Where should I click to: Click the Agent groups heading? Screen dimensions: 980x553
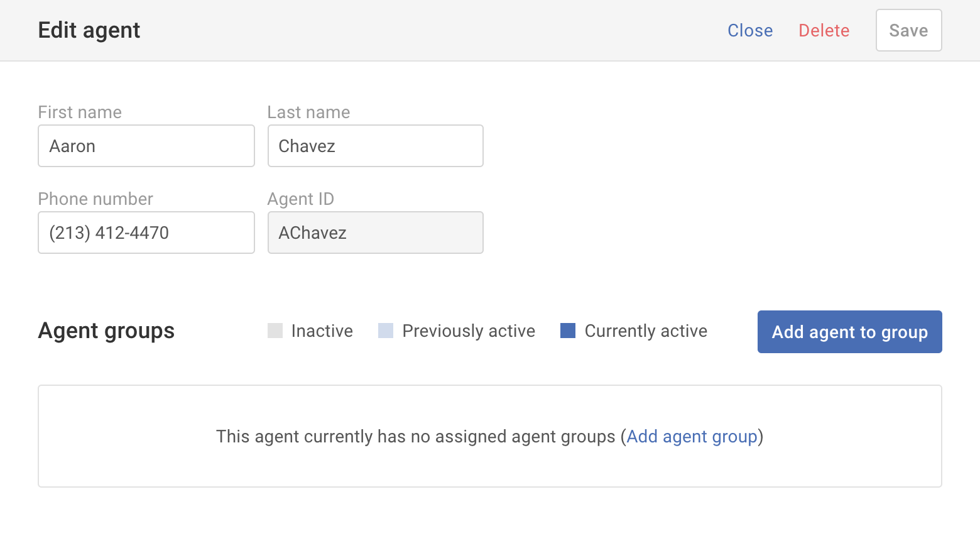coord(106,331)
